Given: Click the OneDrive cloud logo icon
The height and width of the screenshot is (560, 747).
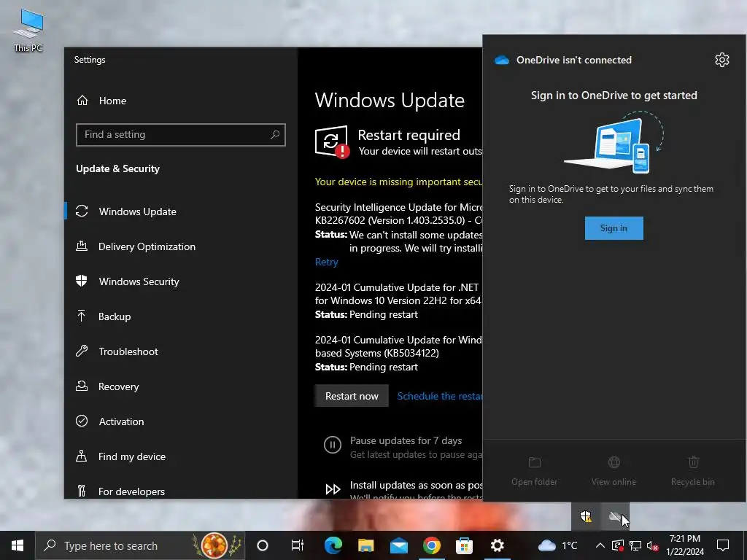Looking at the screenshot, I should click(502, 60).
